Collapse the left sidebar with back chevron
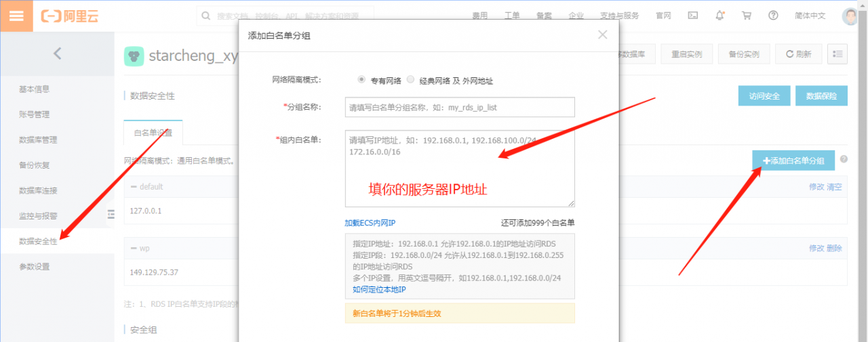This screenshot has width=868, height=342. pyautogui.click(x=57, y=54)
